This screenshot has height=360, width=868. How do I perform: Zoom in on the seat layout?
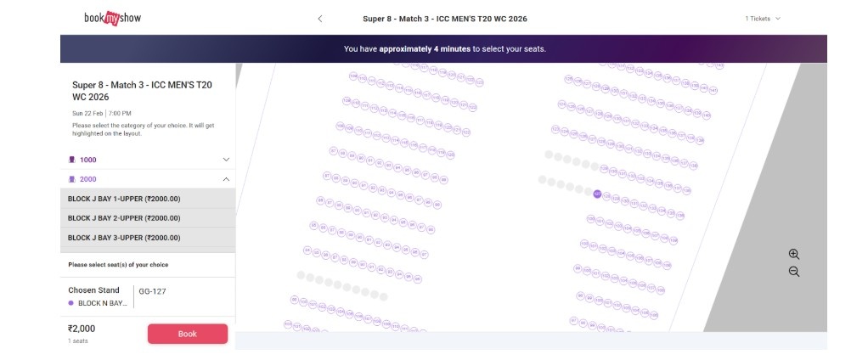(793, 254)
